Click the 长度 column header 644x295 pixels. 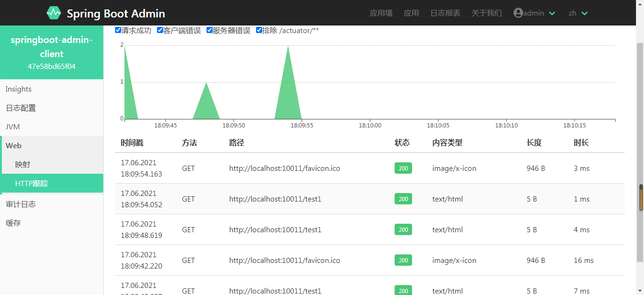click(x=534, y=143)
